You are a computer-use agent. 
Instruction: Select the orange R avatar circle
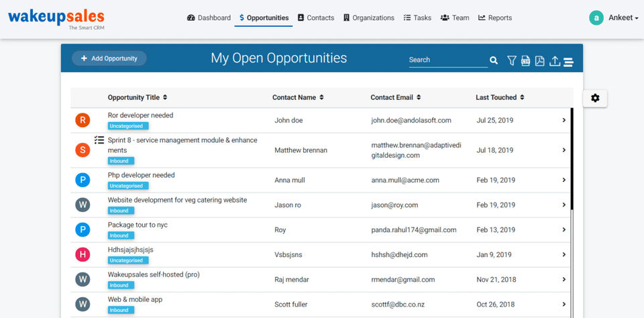click(83, 120)
